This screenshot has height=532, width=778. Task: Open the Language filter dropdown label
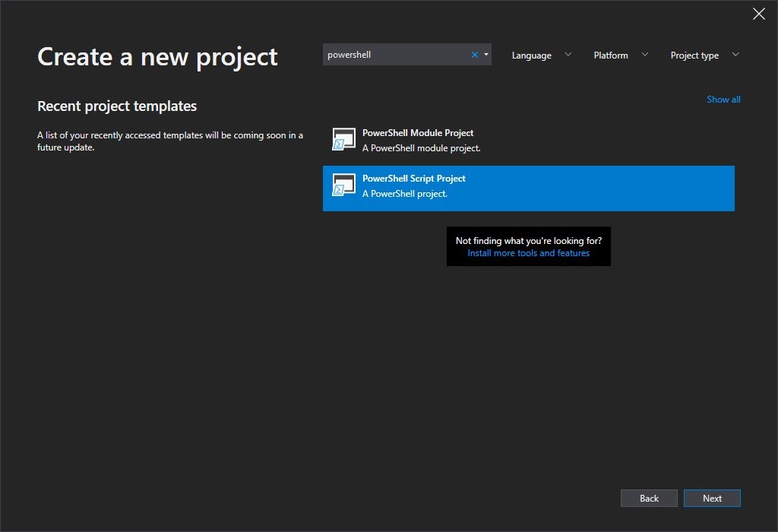531,55
